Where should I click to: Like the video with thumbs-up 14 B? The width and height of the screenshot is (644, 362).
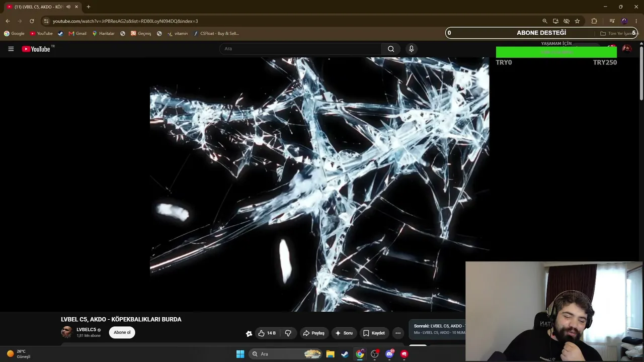coord(267,333)
